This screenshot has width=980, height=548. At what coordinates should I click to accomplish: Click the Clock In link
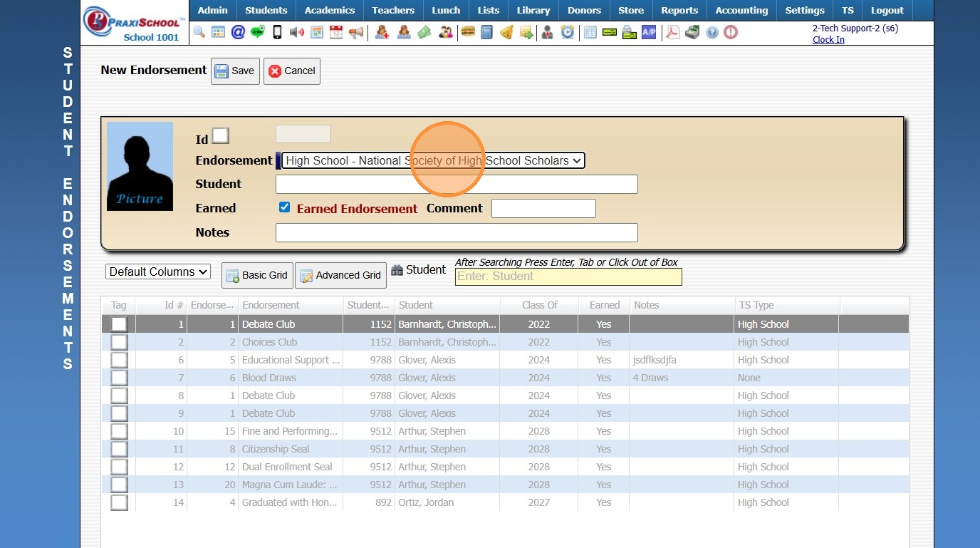[828, 40]
